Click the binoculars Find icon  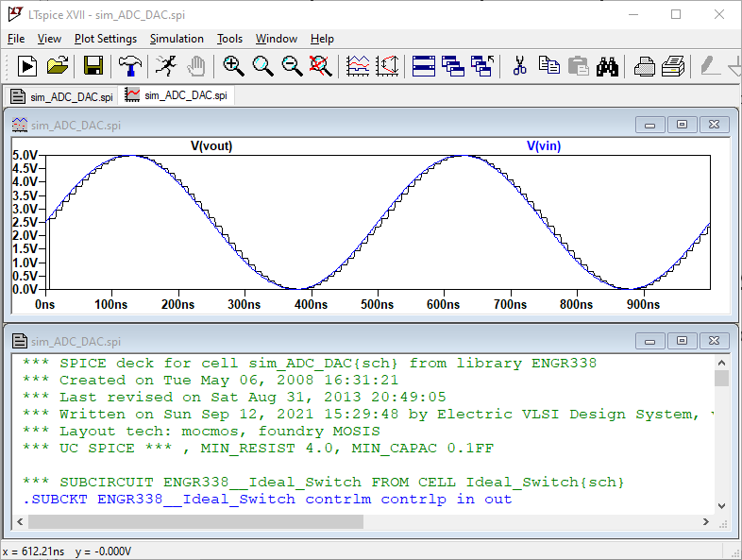pyautogui.click(x=607, y=66)
